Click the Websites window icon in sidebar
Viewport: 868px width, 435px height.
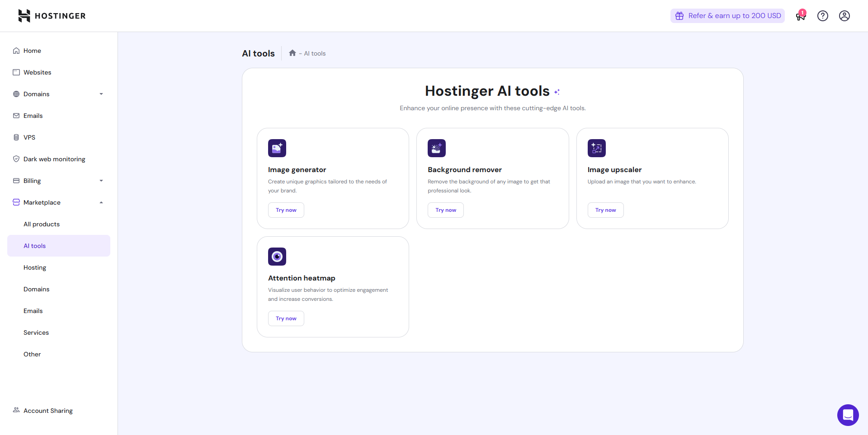pyautogui.click(x=16, y=72)
